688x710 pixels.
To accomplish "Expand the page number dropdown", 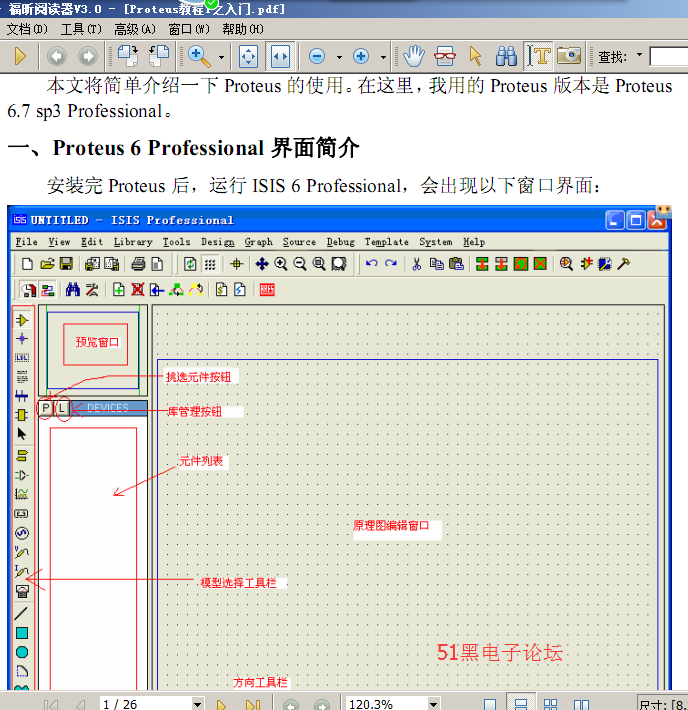I will coord(197,705).
